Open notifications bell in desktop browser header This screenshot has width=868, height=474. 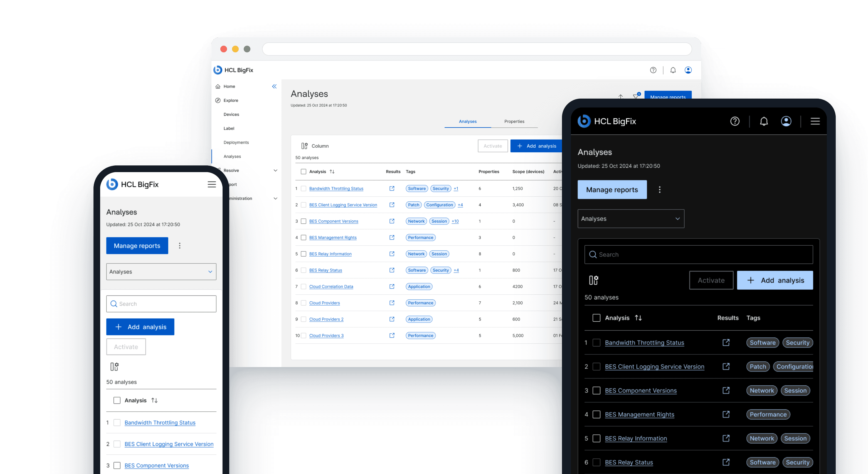[x=673, y=70]
